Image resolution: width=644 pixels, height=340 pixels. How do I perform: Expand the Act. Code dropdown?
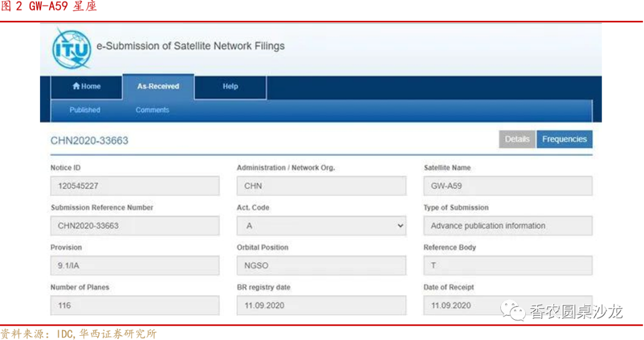[321, 226]
